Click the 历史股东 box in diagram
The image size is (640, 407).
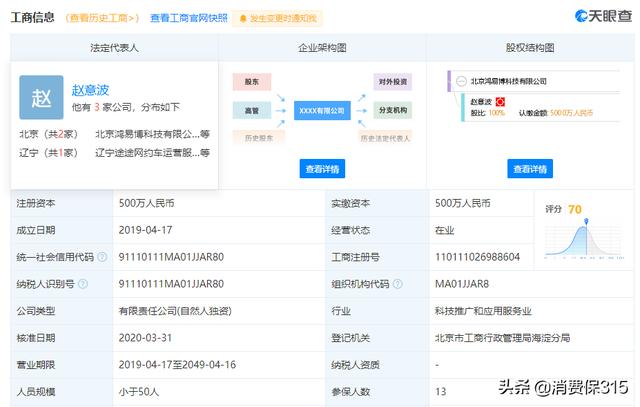pos(259,138)
